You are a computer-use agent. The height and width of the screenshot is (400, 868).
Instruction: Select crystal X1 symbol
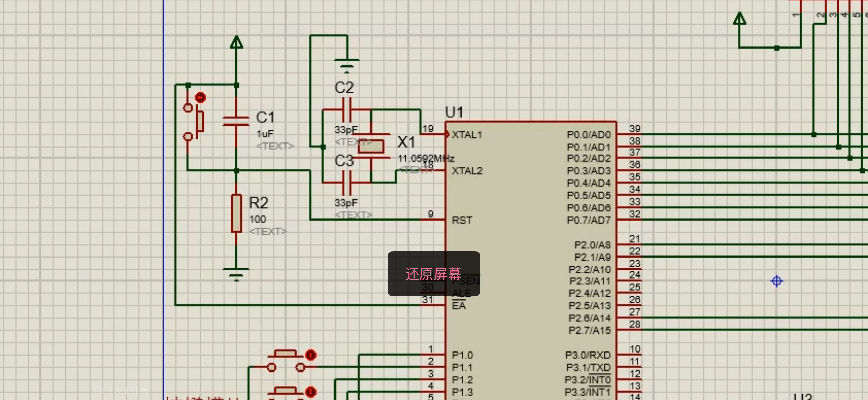371,146
